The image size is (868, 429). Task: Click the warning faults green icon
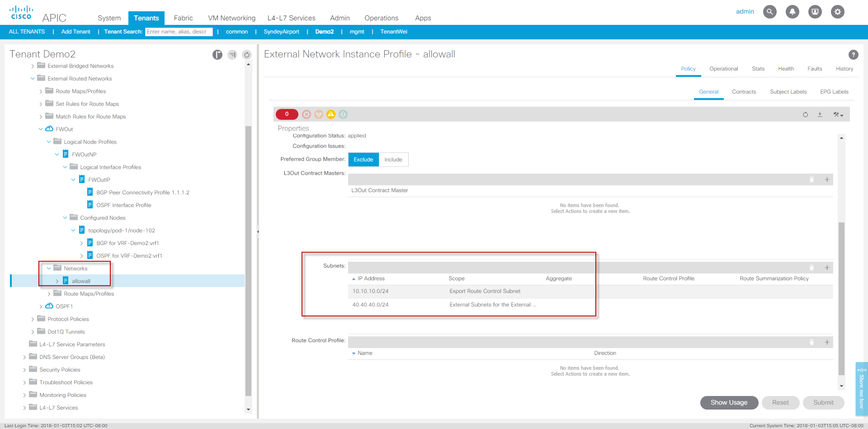(x=343, y=114)
